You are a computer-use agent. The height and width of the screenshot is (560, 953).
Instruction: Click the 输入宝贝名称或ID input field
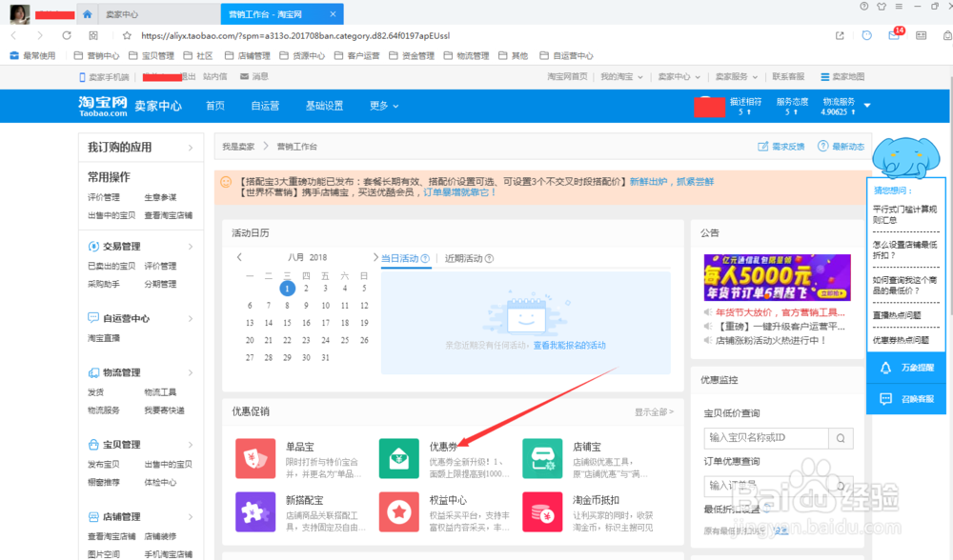click(x=766, y=438)
